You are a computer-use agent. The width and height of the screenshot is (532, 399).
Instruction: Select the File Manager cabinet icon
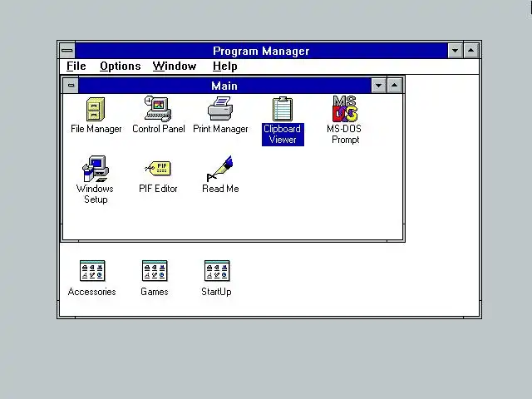[x=96, y=109]
